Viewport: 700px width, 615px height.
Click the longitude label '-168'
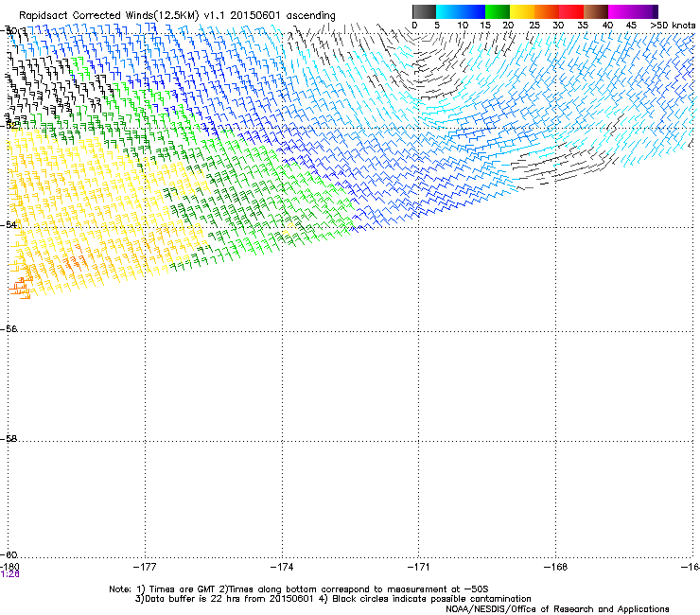tap(556, 567)
